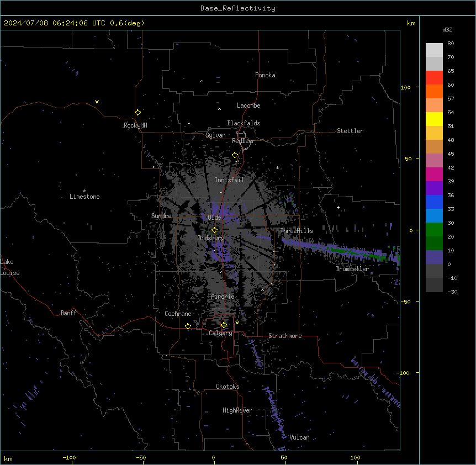
Task: Click the km unit label at bottom left
Action: pyautogui.click(x=8, y=458)
